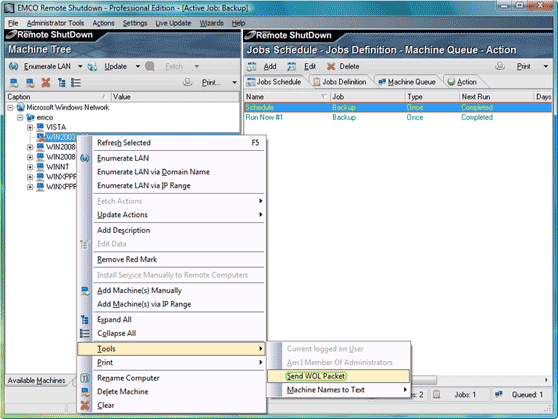
Task: Choose Send WOL Packet from Tools submenu
Action: 338,376
